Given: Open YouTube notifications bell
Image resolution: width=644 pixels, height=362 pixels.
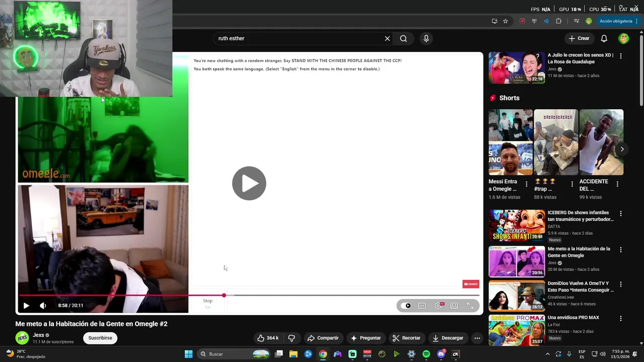Looking at the screenshot, I should click(x=604, y=38).
